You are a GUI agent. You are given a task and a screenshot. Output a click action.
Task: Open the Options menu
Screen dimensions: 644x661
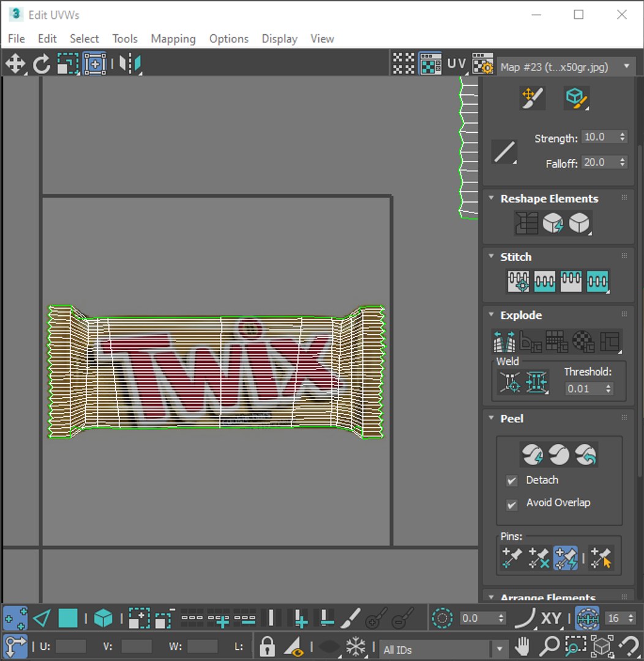point(229,39)
